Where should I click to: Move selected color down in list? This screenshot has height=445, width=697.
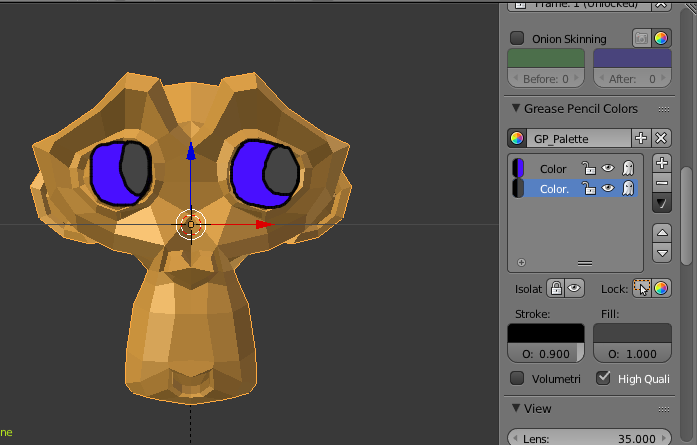[x=662, y=253]
